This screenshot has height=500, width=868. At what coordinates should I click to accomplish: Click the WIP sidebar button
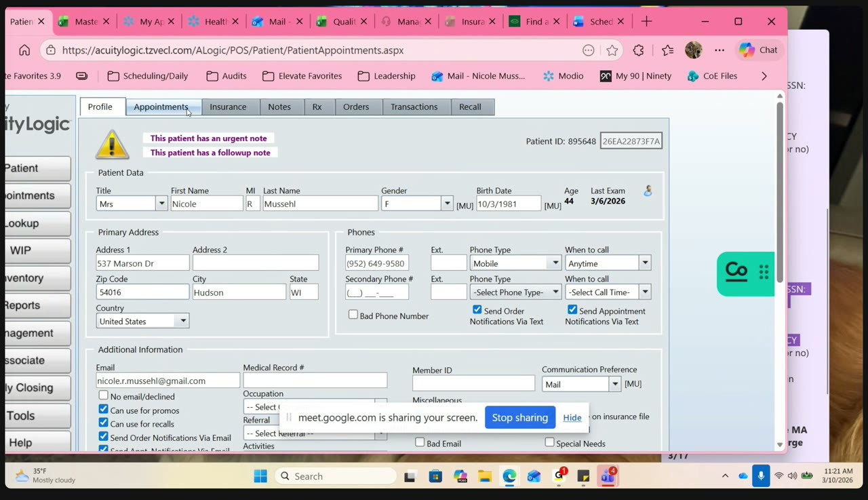click(37, 250)
